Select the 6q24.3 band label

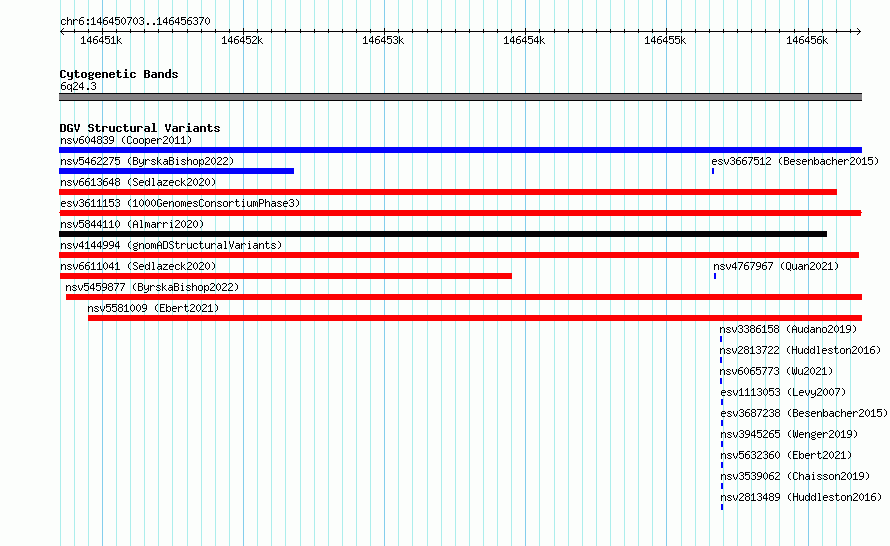click(78, 86)
